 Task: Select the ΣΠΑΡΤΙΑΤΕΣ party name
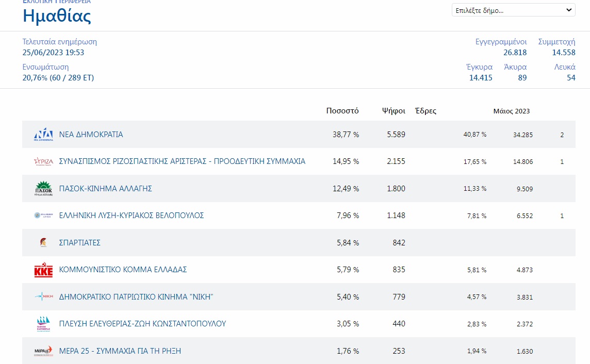click(x=80, y=243)
